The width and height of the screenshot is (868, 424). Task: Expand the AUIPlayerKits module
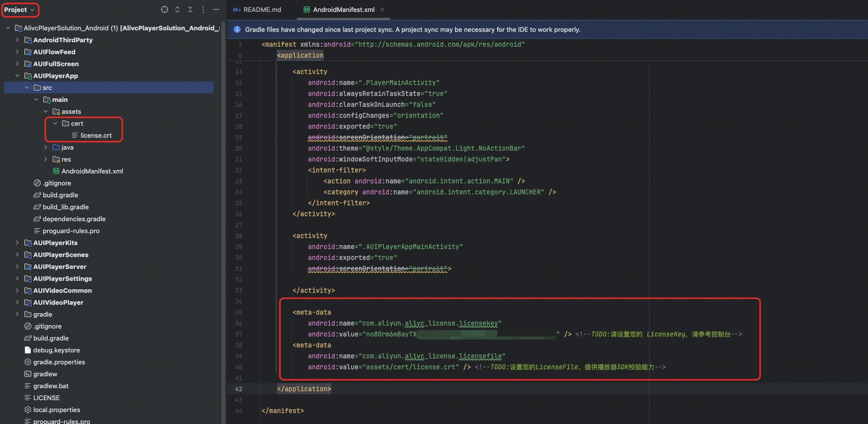point(17,243)
